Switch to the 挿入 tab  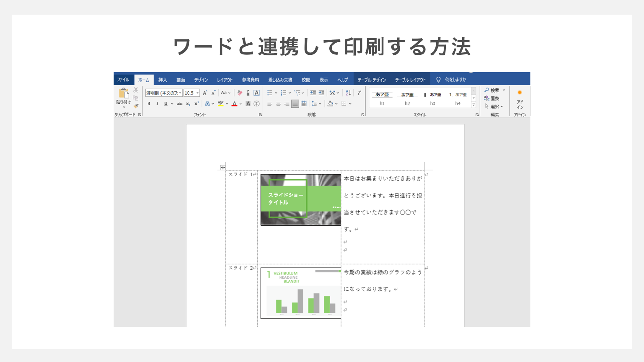pyautogui.click(x=163, y=80)
